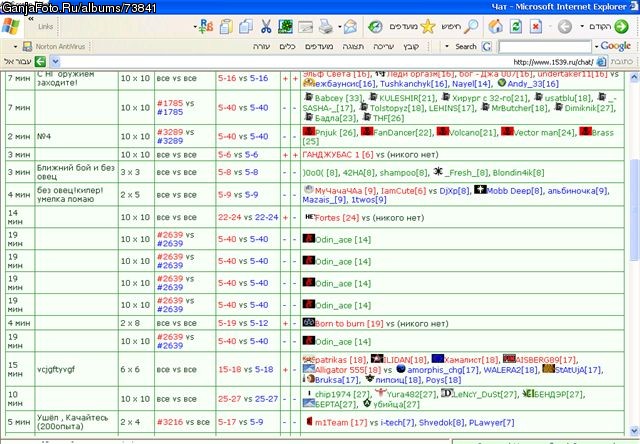Click the page icon beside the address URL
The width and height of the screenshot is (640, 444).
pyautogui.click(x=601, y=62)
